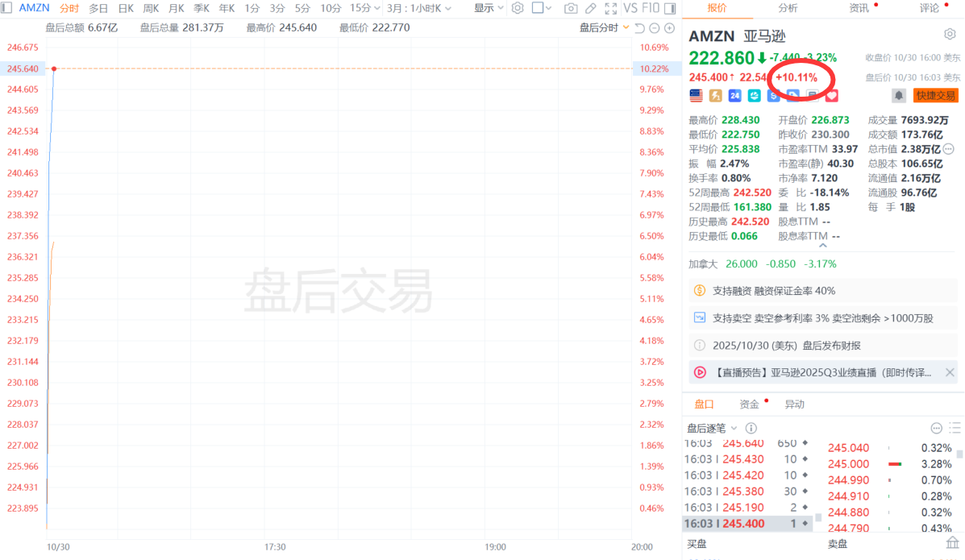
Task: Open 支持融资 margin financing notice
Action: point(823,290)
